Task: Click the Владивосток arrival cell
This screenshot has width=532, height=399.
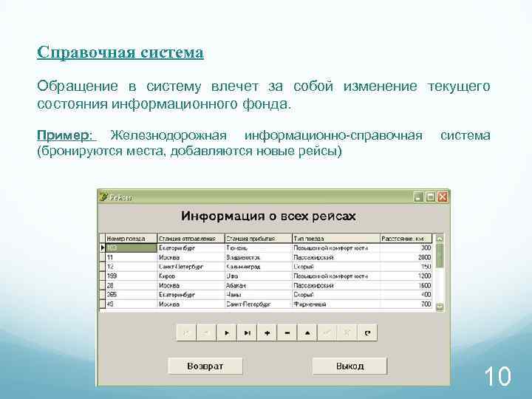Action: (x=258, y=258)
